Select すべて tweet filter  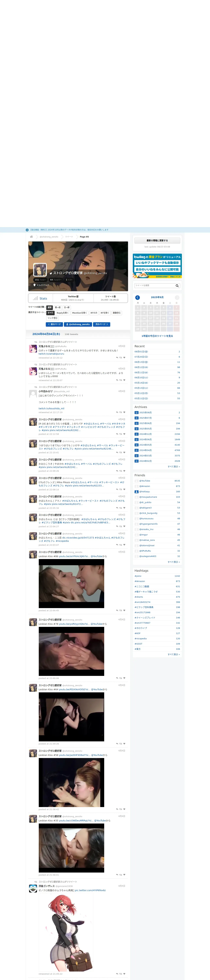pos(51,313)
